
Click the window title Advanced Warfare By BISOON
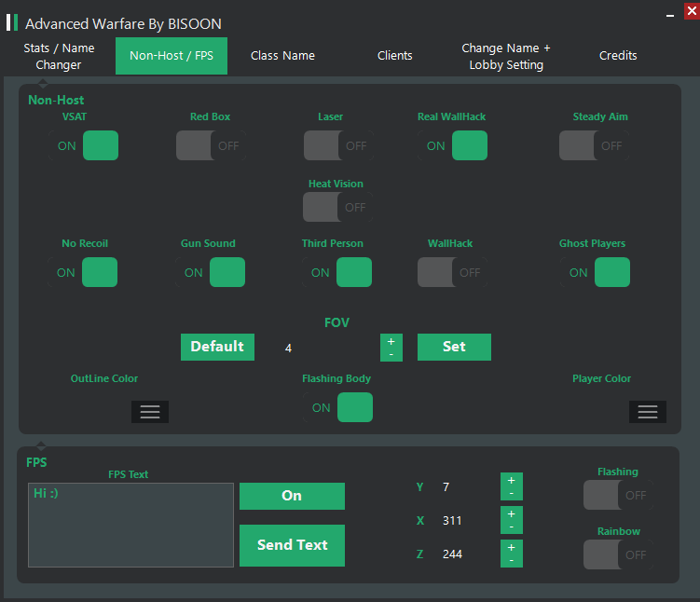click(x=123, y=23)
